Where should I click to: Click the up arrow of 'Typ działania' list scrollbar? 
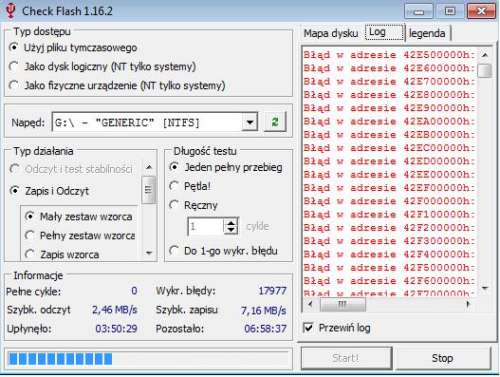coord(149,167)
